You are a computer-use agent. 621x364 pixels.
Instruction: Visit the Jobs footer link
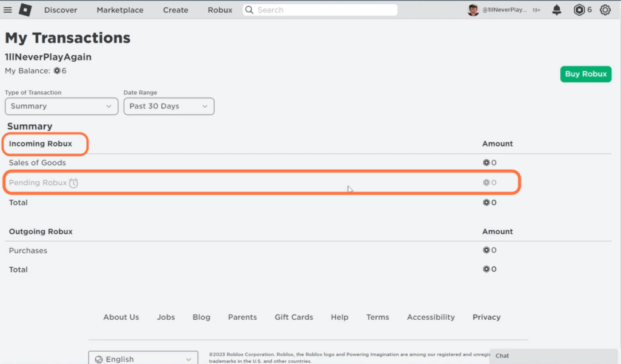(x=166, y=317)
